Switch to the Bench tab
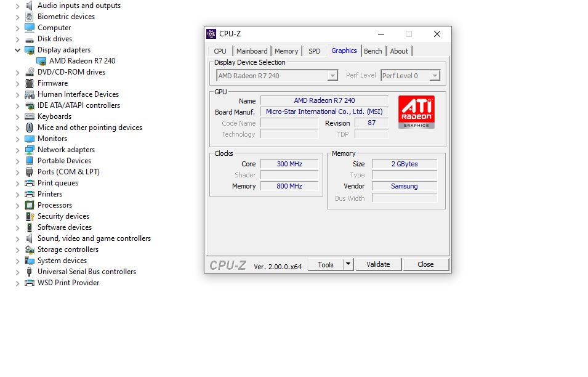This screenshot has width=588, height=377. click(373, 51)
